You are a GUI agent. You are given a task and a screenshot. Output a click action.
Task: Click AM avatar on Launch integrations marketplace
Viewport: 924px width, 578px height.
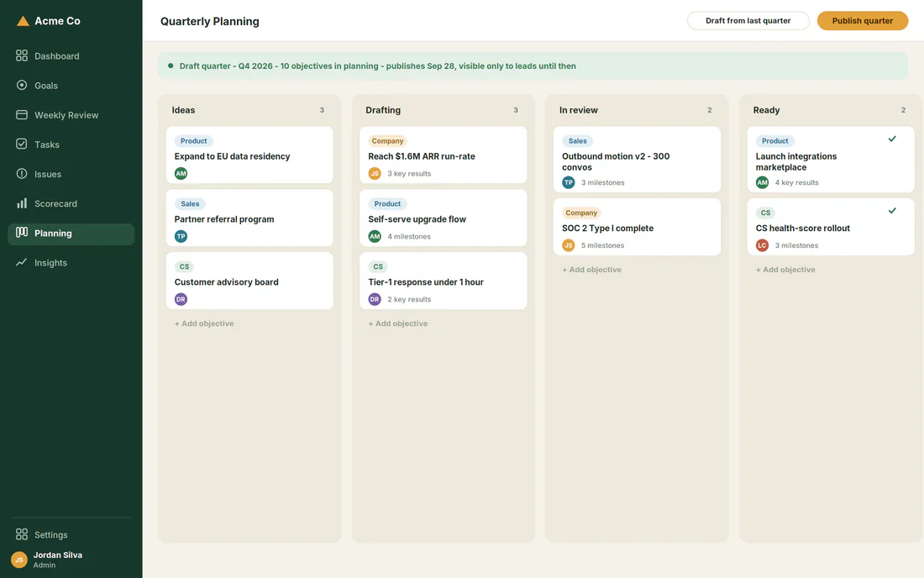point(763,182)
